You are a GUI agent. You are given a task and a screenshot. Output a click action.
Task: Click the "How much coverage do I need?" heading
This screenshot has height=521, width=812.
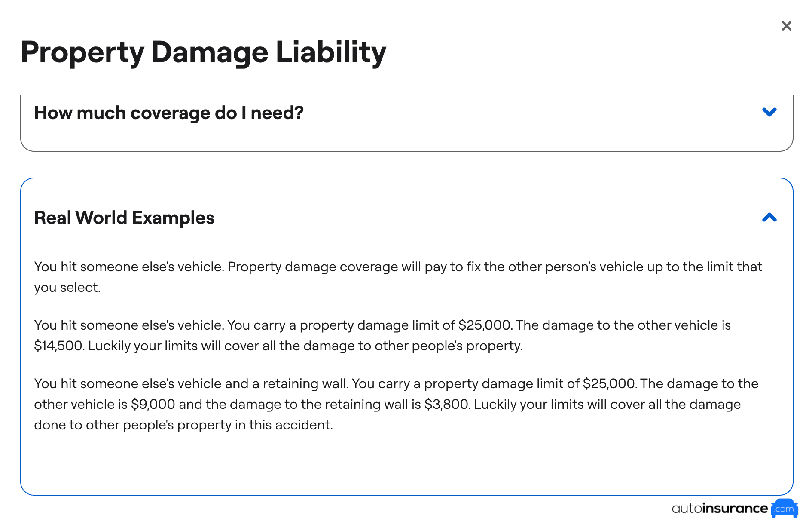[169, 113]
